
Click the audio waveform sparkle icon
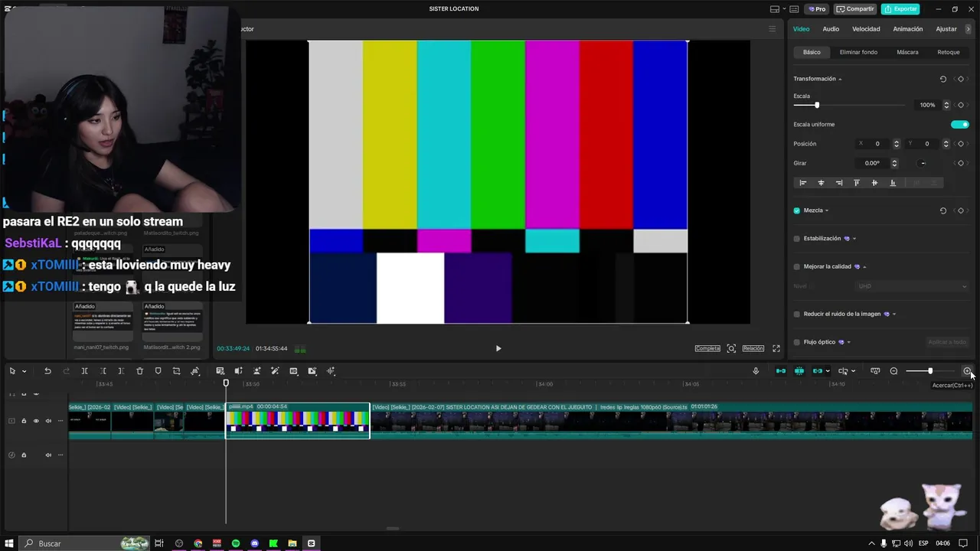point(331,371)
